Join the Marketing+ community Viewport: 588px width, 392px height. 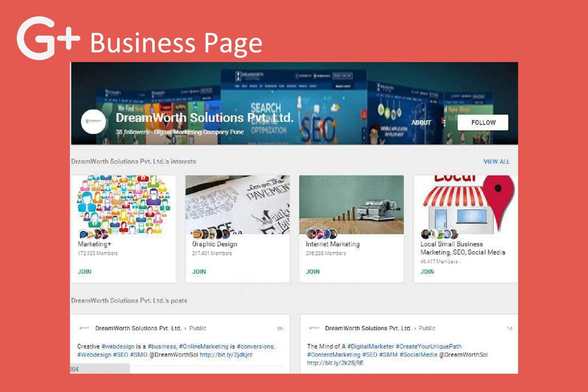click(84, 271)
